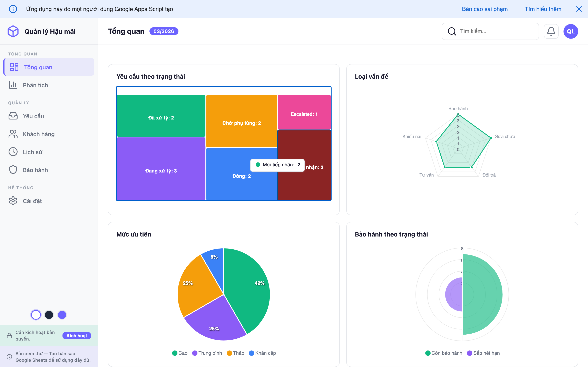Open Phân tích in the sidebar
Image resolution: width=588 pixels, height=367 pixels.
35,85
